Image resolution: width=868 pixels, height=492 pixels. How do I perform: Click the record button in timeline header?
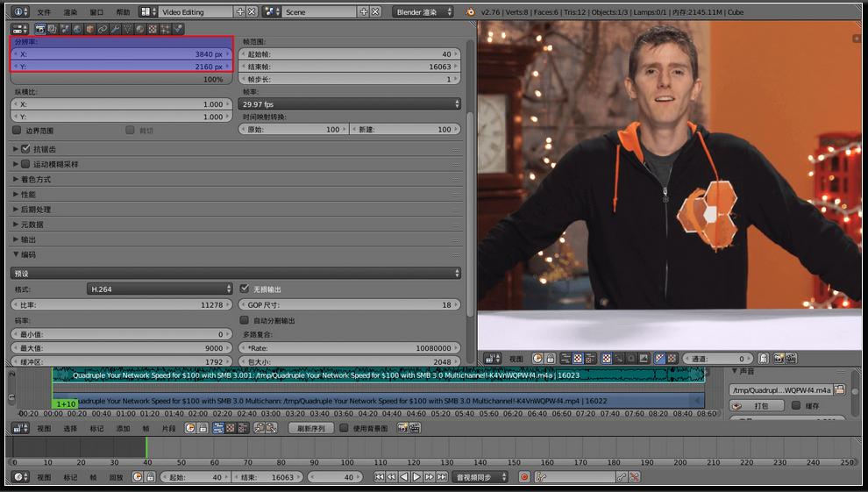click(x=524, y=476)
